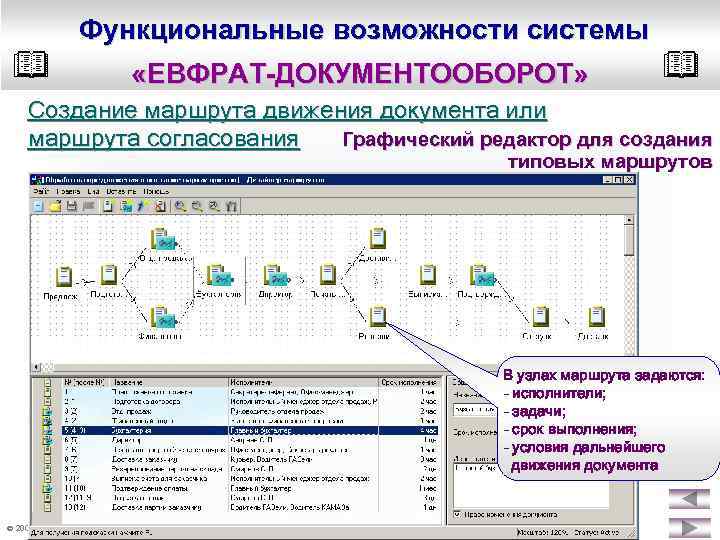The width and height of the screenshot is (720, 540).
Task: Click the left book icon on slide header
Action: pyautogui.click(x=31, y=64)
